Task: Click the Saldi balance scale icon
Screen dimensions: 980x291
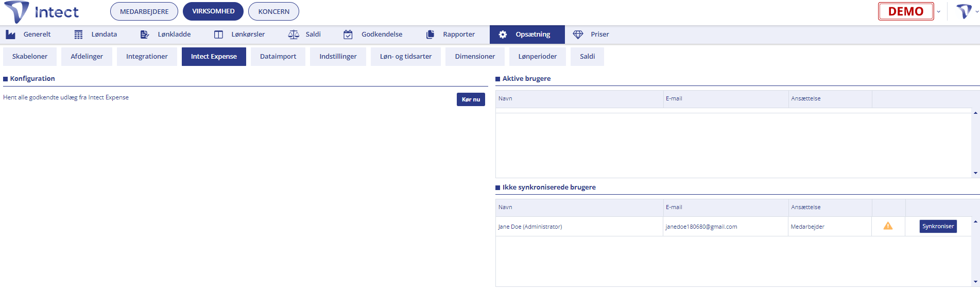Action: [x=294, y=35]
